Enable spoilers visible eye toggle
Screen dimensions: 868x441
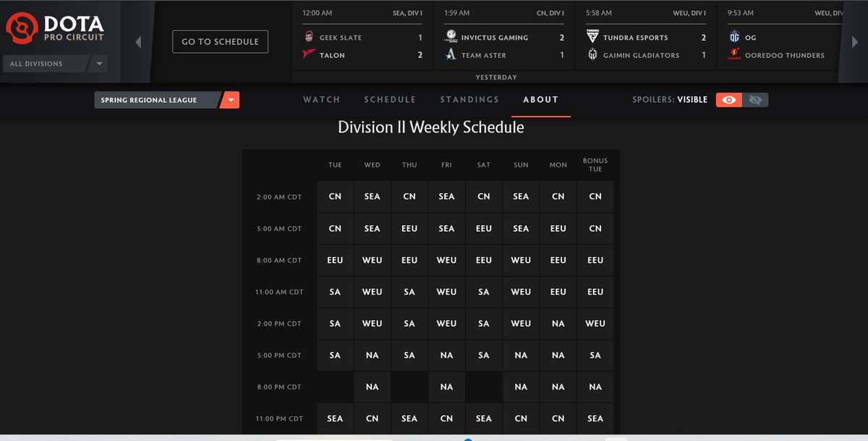click(x=729, y=100)
